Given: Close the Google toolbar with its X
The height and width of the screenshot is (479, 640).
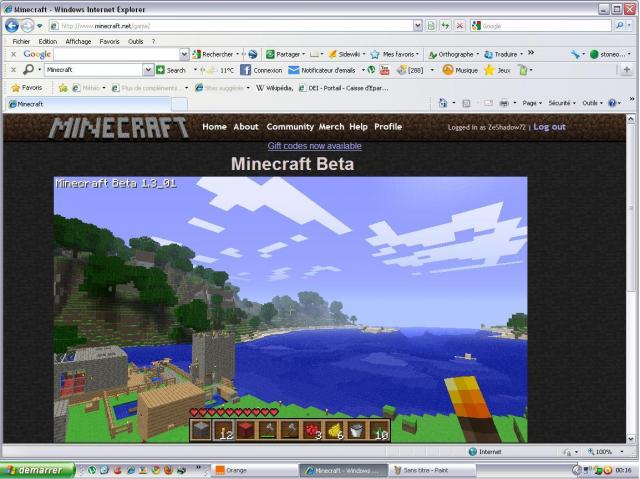Looking at the screenshot, I should pyautogui.click(x=13, y=54).
